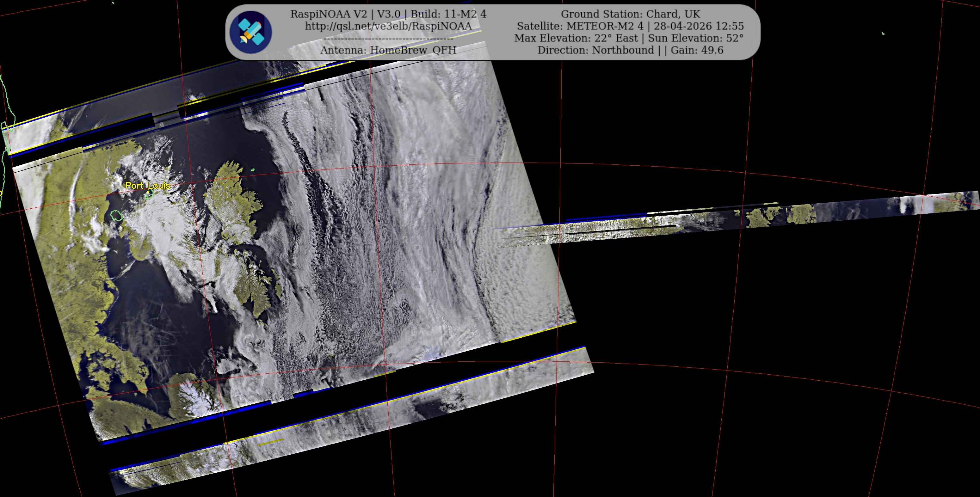Select the RaspiNOAA V2 build title text
The width and height of the screenshot is (980, 497).
tap(388, 14)
